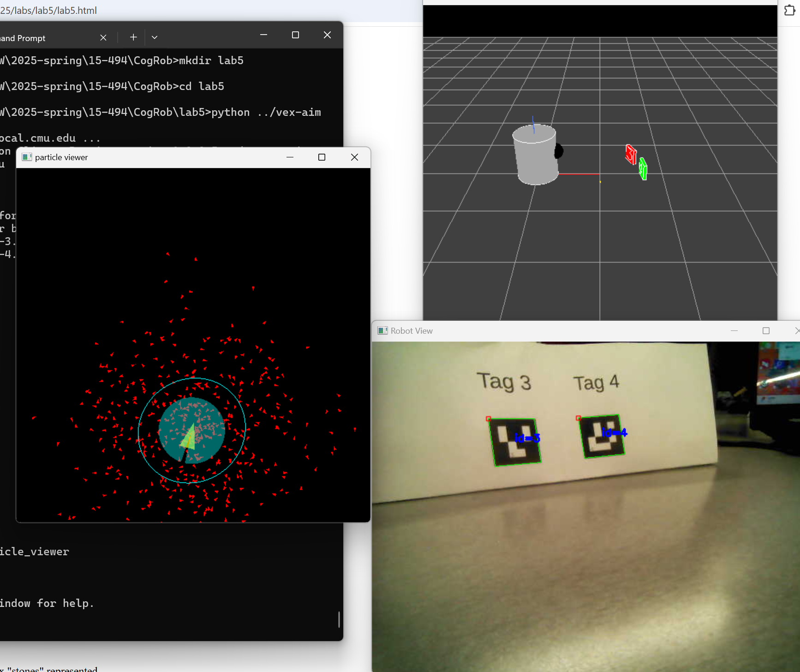The height and width of the screenshot is (672, 800).
Task: Click the particle viewer window icon
Action: click(27, 157)
